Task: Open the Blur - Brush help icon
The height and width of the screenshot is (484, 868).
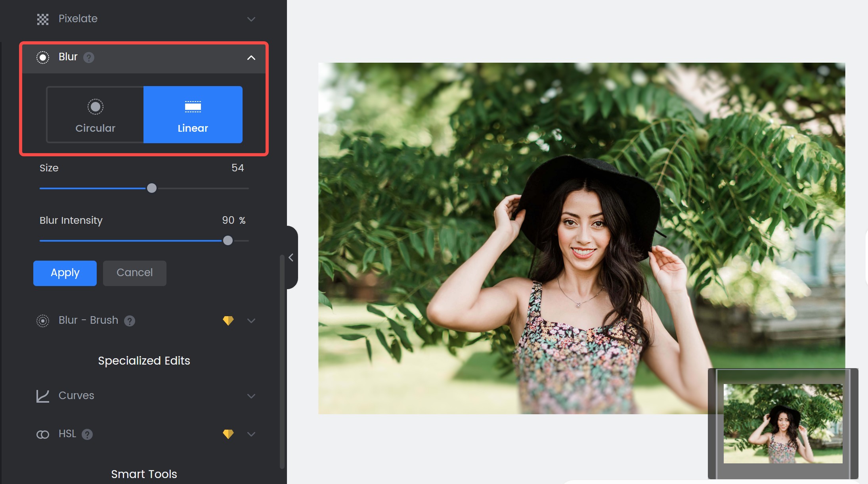Action: [x=130, y=321]
